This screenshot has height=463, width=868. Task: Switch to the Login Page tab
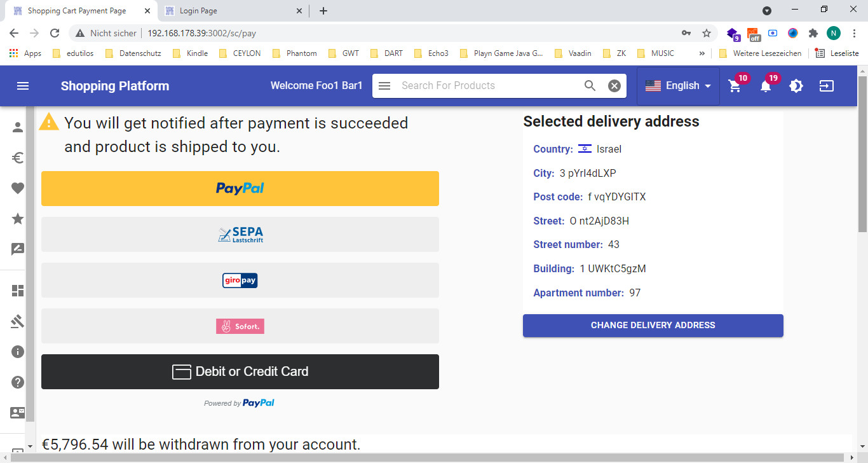click(x=233, y=11)
